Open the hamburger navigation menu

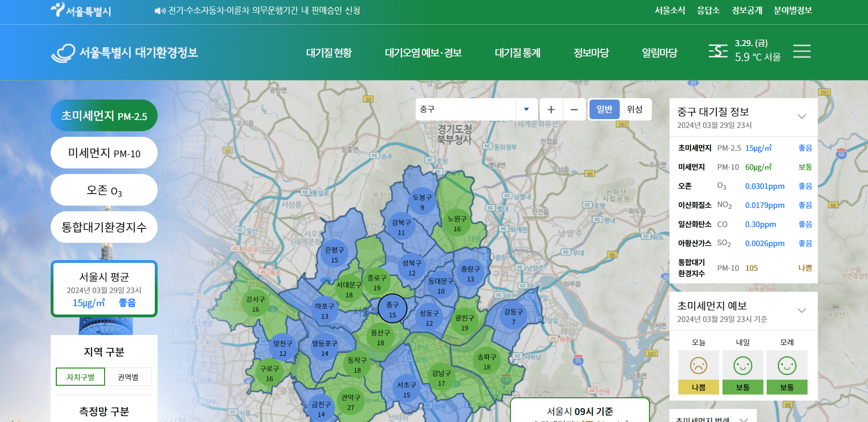pyautogui.click(x=802, y=52)
